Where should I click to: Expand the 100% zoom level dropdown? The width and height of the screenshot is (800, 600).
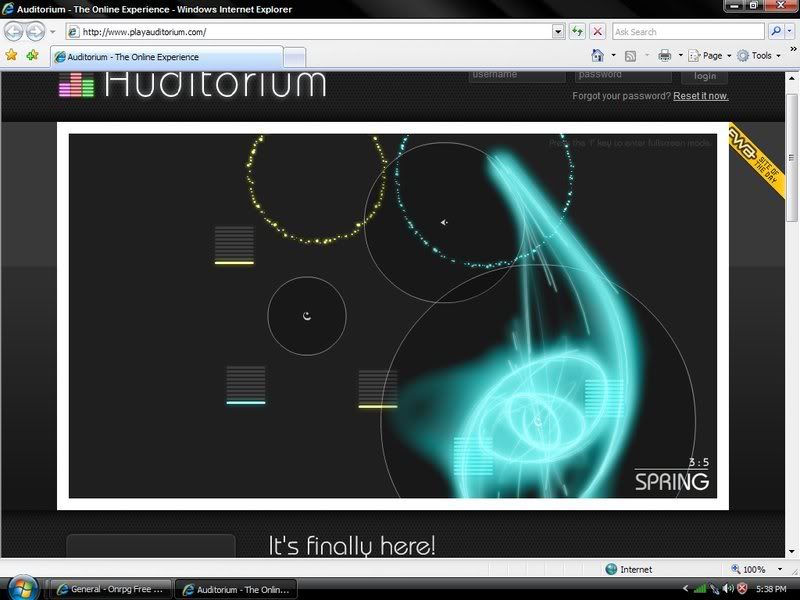pyautogui.click(x=772, y=569)
